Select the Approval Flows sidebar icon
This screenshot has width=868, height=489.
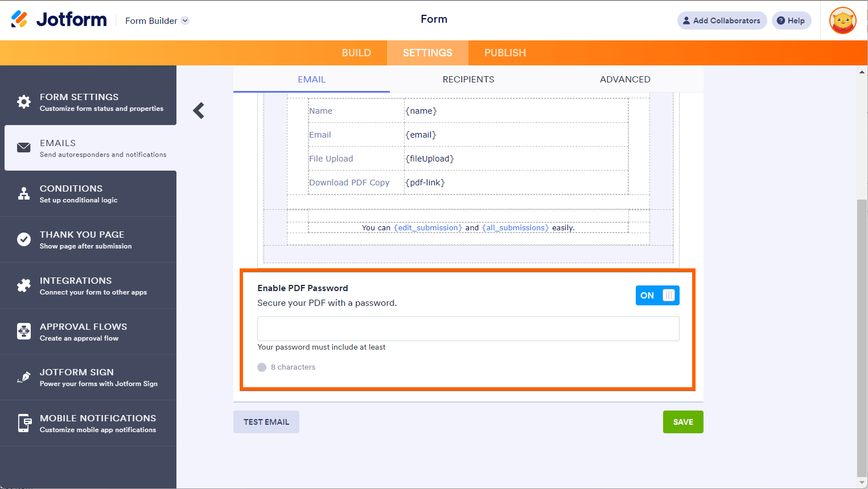[x=23, y=331]
